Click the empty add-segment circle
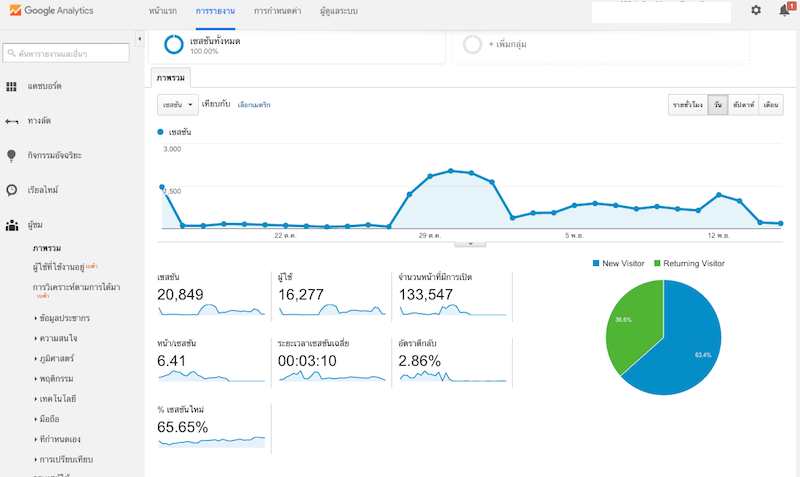This screenshot has height=477, width=800. [x=472, y=44]
